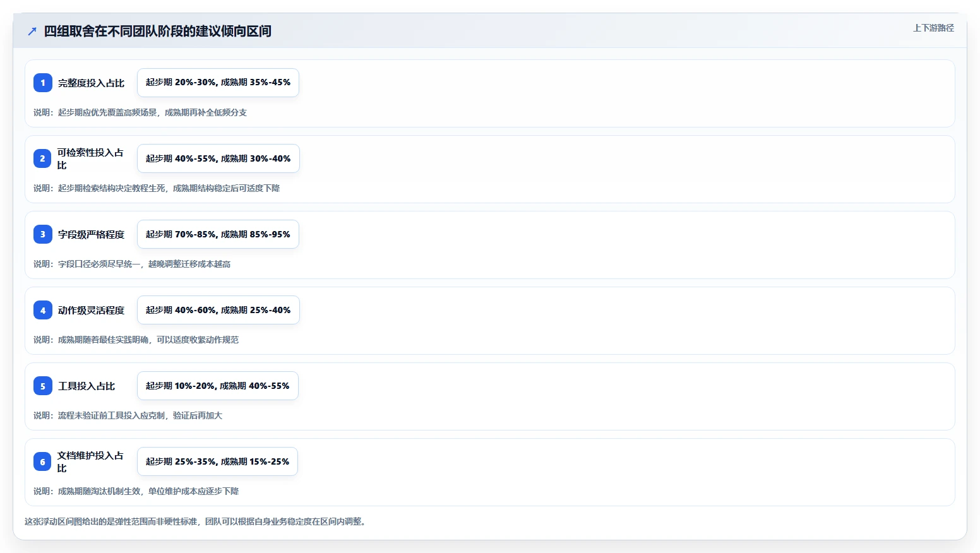The height and width of the screenshot is (553, 980).
Task: Select the 起步期 25%-35%, 成熟期 15%-25% pill
Action: tap(217, 461)
